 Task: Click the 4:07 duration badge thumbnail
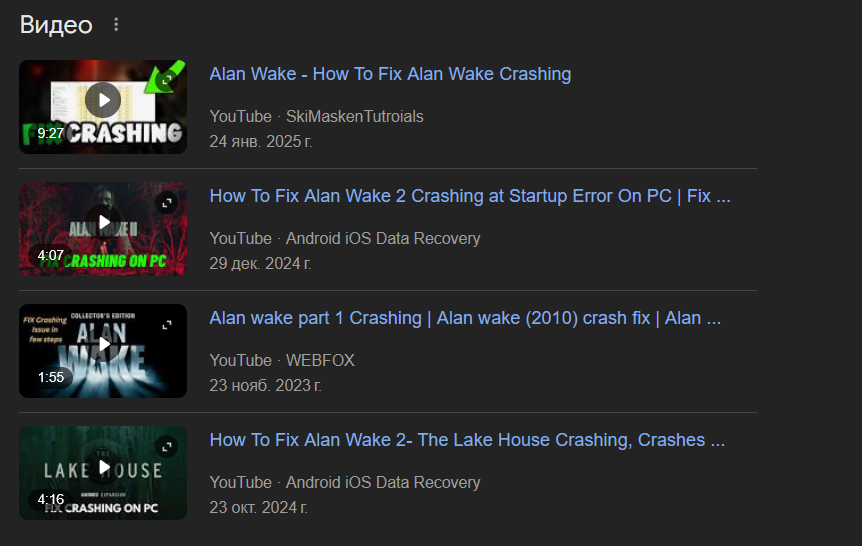[50, 255]
